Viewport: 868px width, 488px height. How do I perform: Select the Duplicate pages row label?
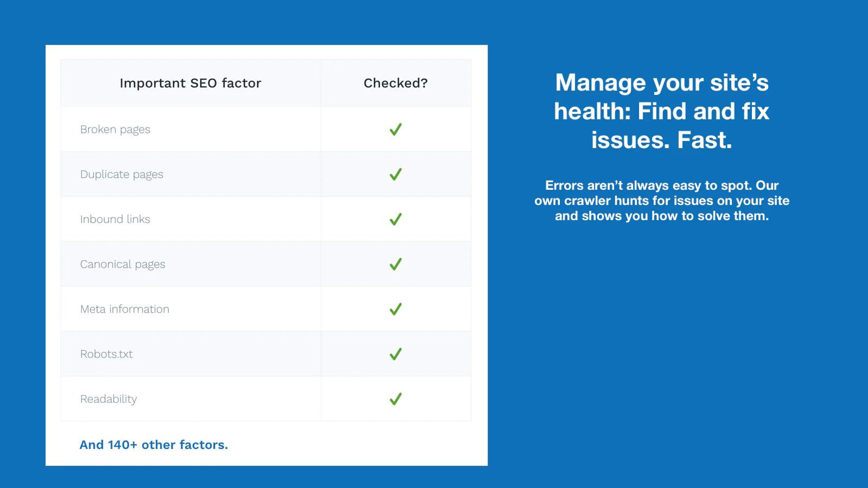[x=122, y=175]
